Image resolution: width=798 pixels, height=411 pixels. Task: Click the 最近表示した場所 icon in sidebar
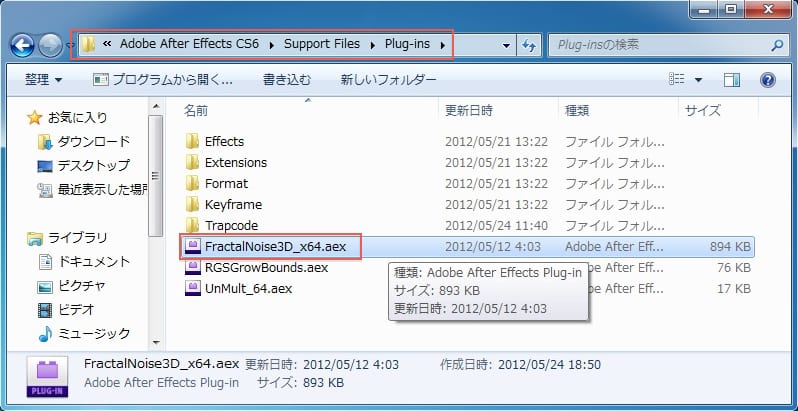(45, 190)
